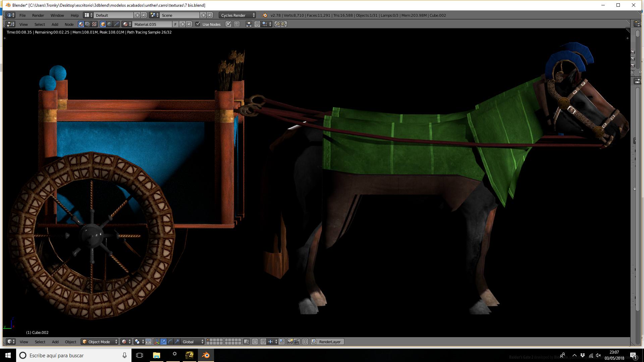Click the copy nodes to clipboard icon
The height and width of the screenshot is (362, 644).
pyautogui.click(x=277, y=24)
